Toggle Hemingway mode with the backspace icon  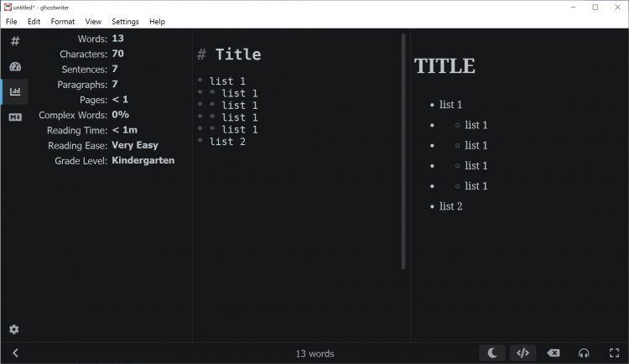point(554,353)
